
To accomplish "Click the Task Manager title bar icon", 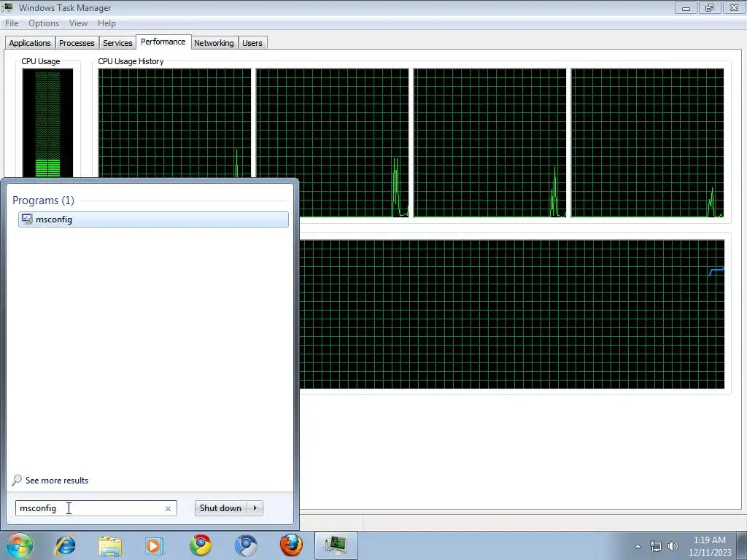I will click(x=7, y=7).
